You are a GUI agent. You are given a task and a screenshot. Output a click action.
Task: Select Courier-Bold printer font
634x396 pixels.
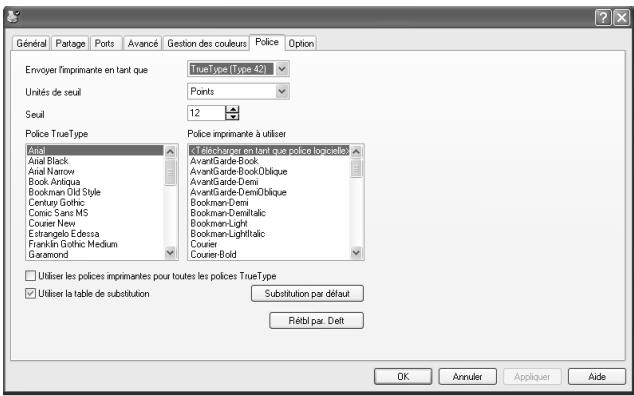(269, 255)
